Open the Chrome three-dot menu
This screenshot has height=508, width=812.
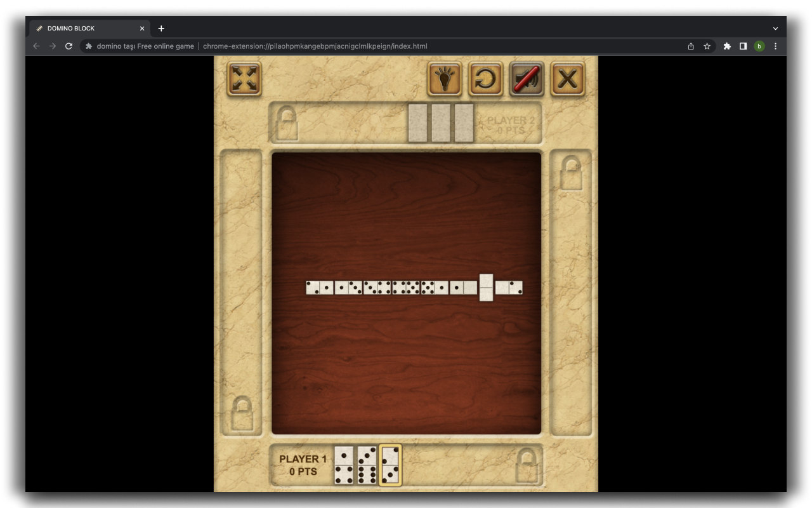click(775, 46)
